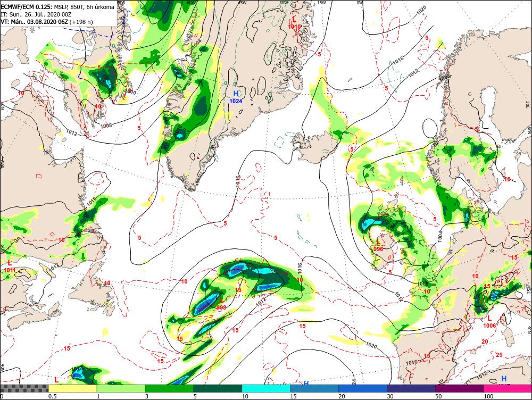Click the 'ECMWF/ECM 0.125: MSLP, 850T, 6h úrkoma' title
The image size is (532, 400).
point(57,7)
